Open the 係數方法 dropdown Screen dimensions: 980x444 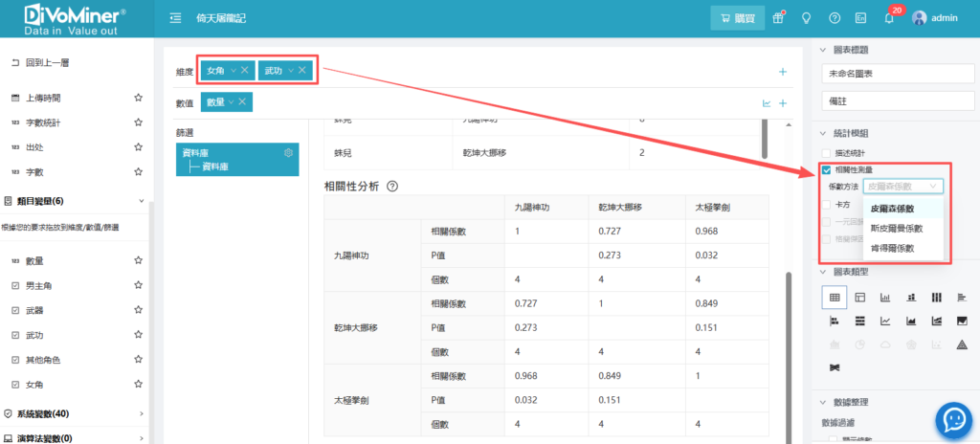903,187
